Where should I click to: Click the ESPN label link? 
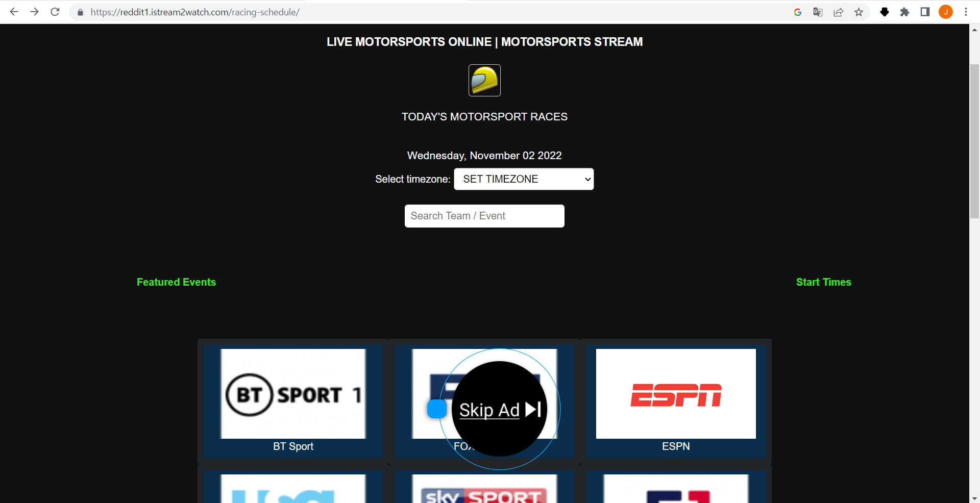[676, 446]
